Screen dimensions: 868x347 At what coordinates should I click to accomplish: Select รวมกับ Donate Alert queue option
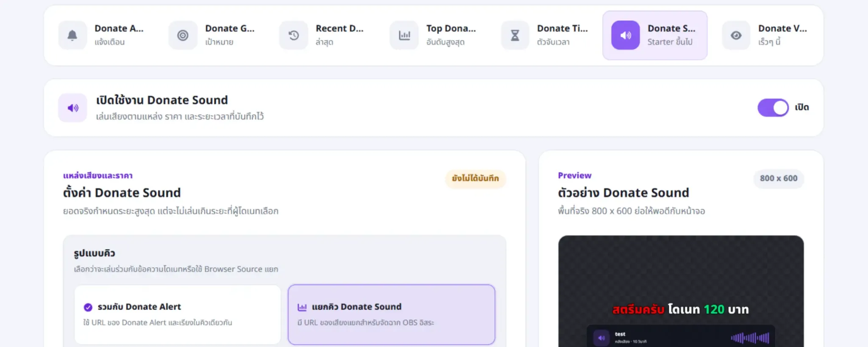coord(178,314)
